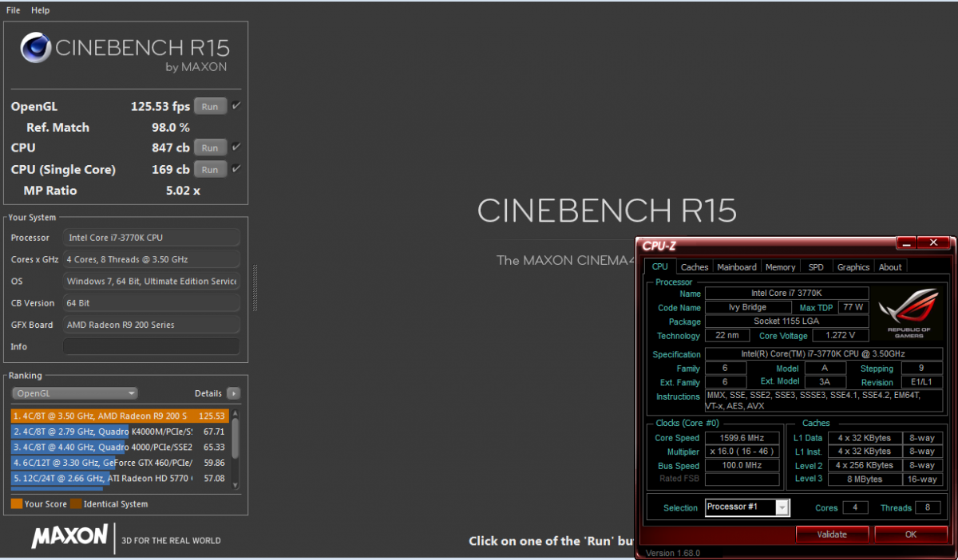Click the arrow icon beside Details
Viewport: 958px width, 560px height.
(x=233, y=393)
